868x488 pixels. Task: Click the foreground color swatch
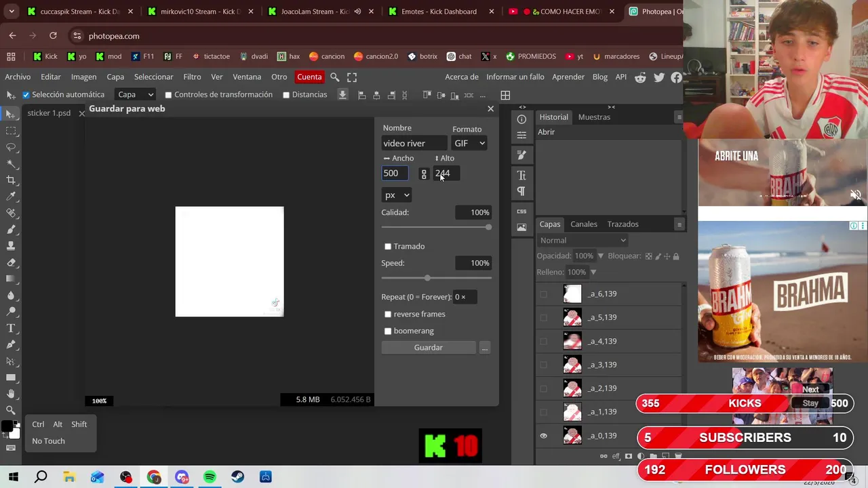coord(7,427)
